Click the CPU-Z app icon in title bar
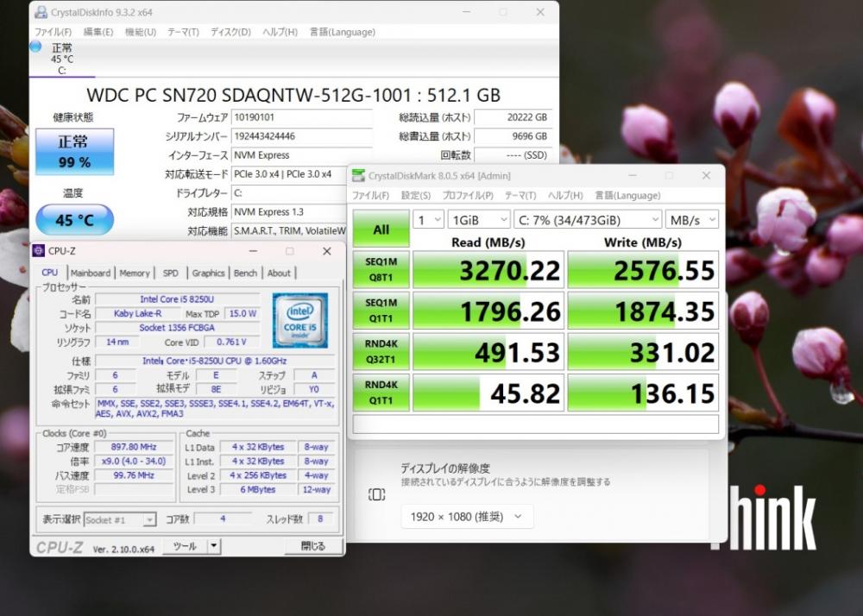The width and height of the screenshot is (863, 616). (39, 251)
